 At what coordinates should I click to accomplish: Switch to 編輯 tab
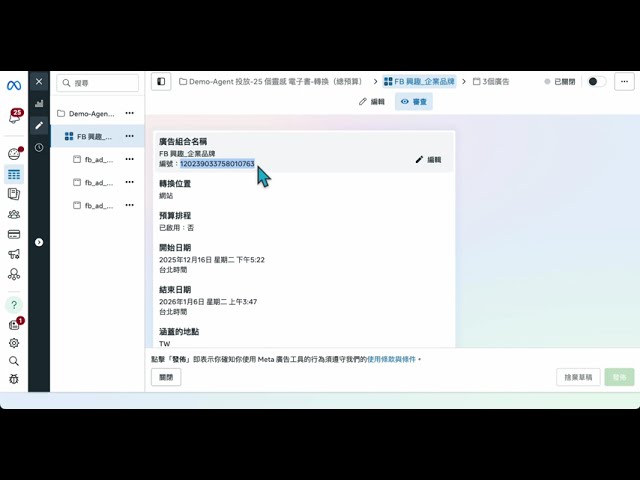click(372, 102)
